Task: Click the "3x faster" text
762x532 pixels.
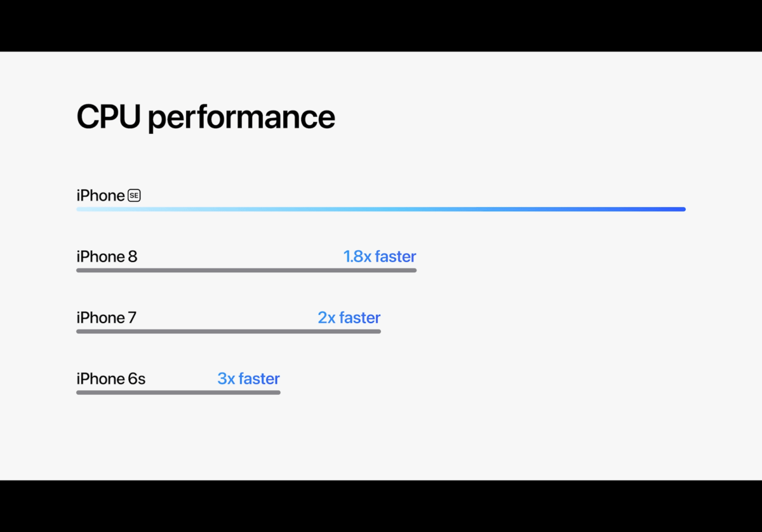Action: (248, 379)
